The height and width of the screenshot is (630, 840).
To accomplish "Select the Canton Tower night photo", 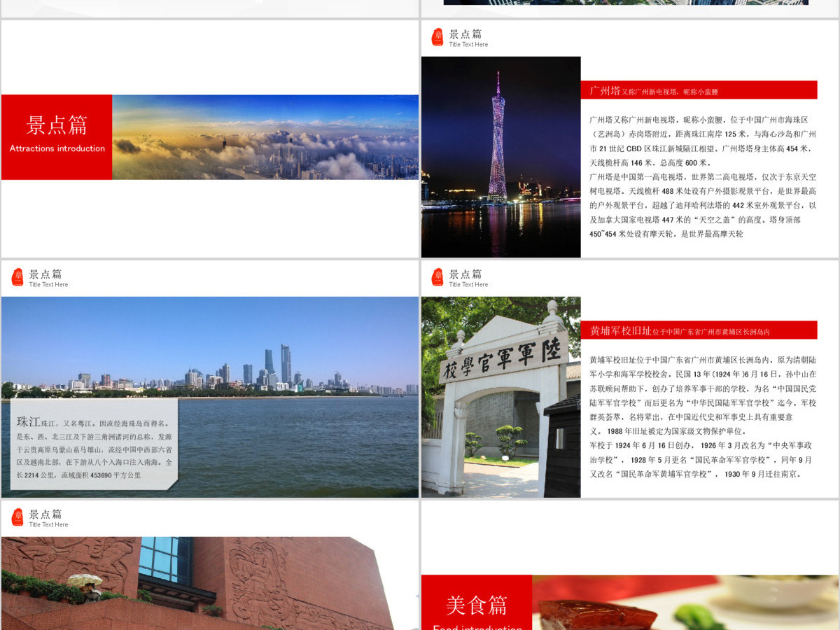I will click(501, 157).
